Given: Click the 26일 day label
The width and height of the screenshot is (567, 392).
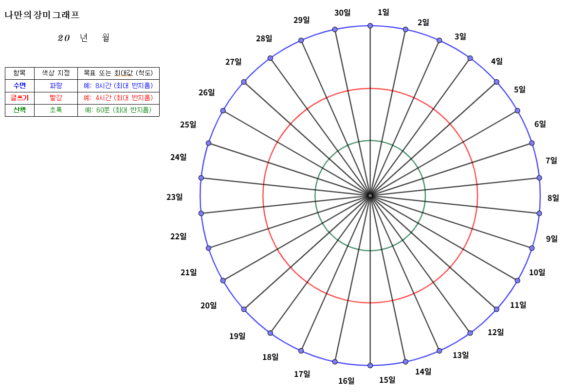Looking at the screenshot, I should point(206,92).
